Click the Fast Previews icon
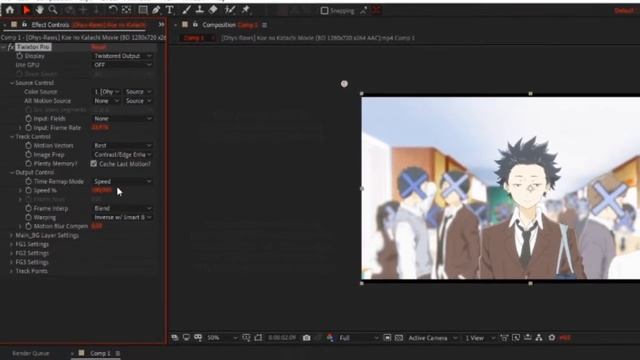The width and height of the screenshot is (640, 360). (x=516, y=338)
